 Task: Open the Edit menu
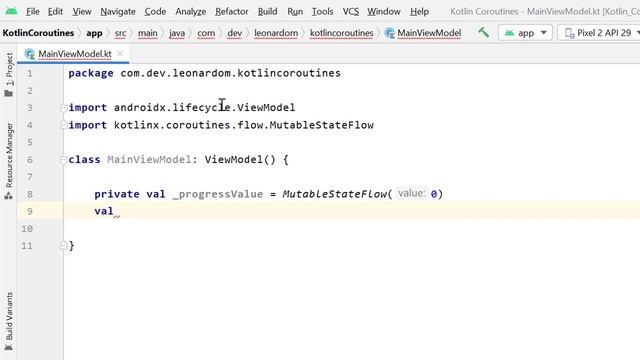click(55, 11)
